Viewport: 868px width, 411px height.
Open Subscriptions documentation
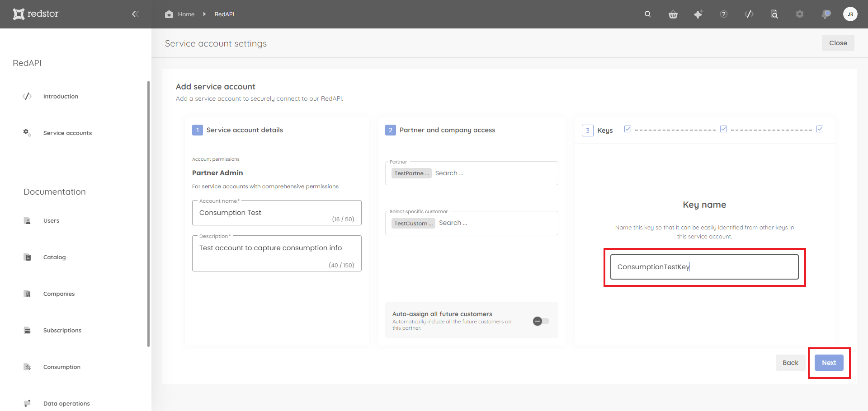[x=62, y=330]
